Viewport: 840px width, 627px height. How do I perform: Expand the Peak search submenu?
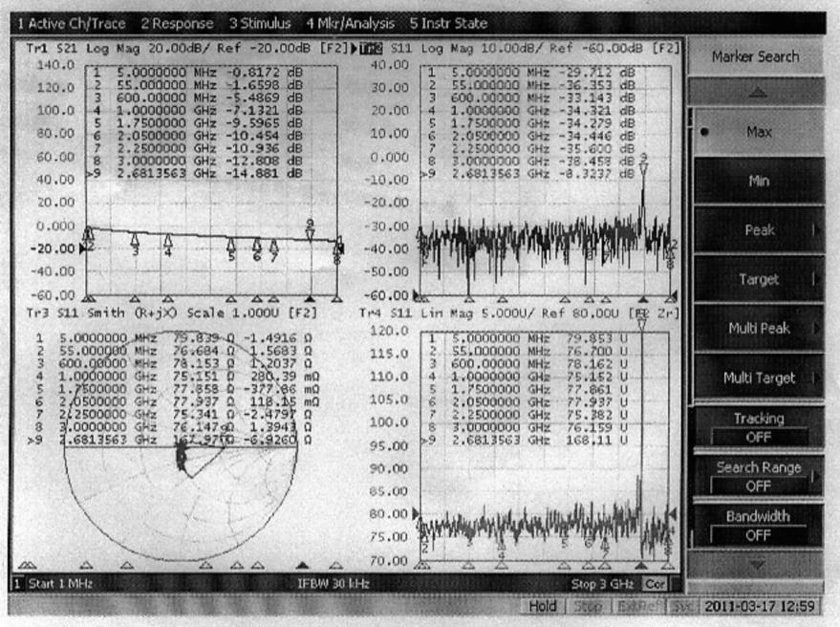(x=758, y=230)
